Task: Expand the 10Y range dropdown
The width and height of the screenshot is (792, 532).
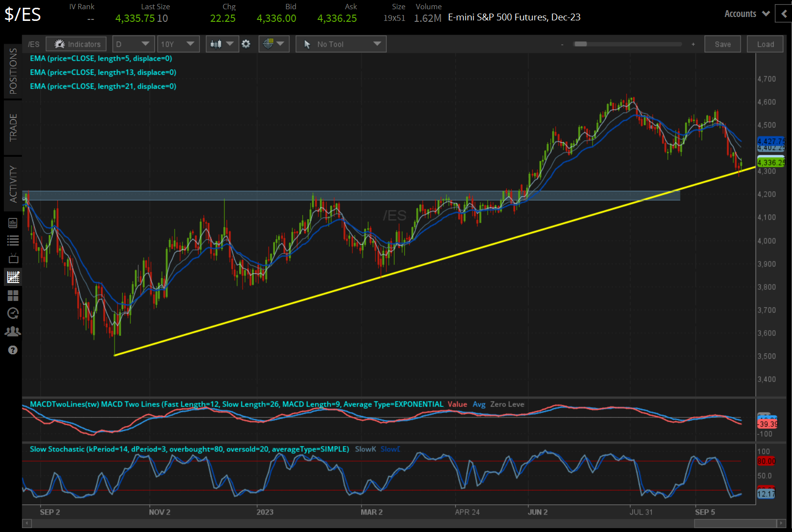Action: pyautogui.click(x=178, y=44)
